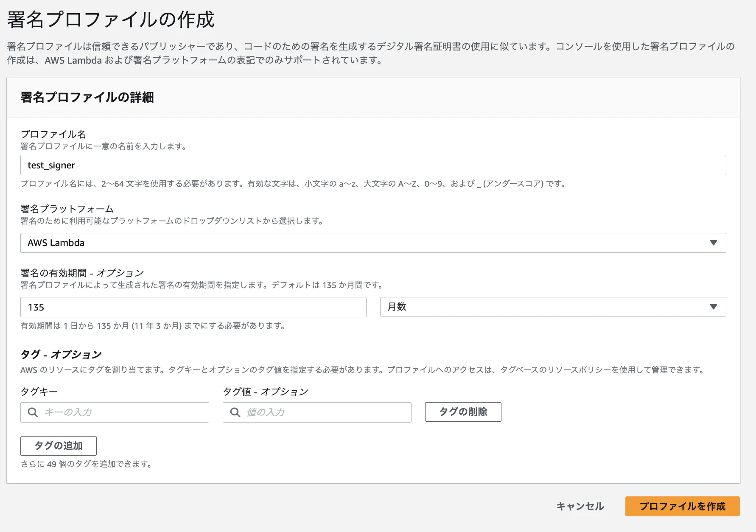Click the validity period field showing 135

[193, 307]
